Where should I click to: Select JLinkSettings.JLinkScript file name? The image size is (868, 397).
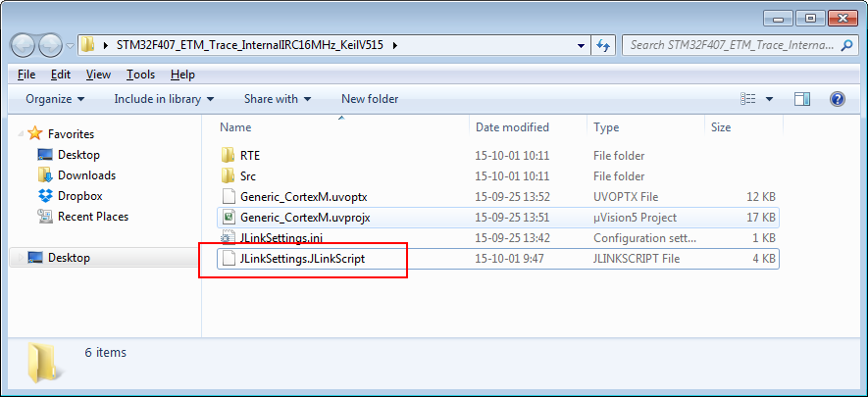tap(303, 258)
